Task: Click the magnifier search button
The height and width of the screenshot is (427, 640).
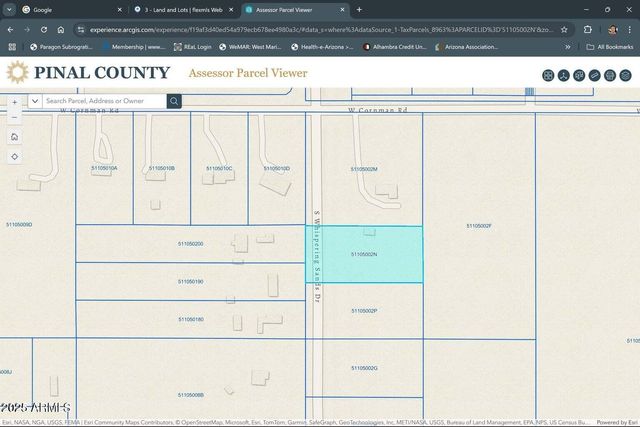Action: [174, 101]
